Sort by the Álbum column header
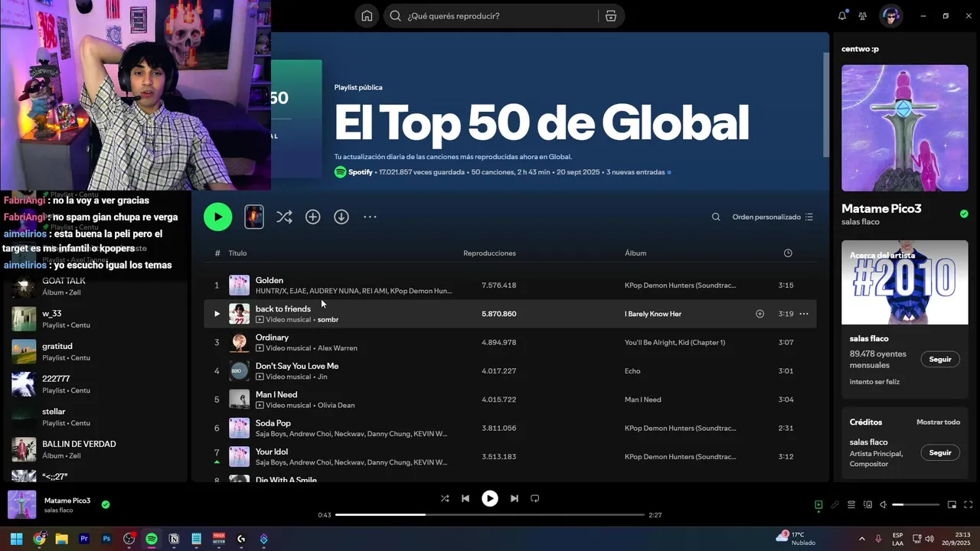Image resolution: width=980 pixels, height=551 pixels. [x=635, y=253]
